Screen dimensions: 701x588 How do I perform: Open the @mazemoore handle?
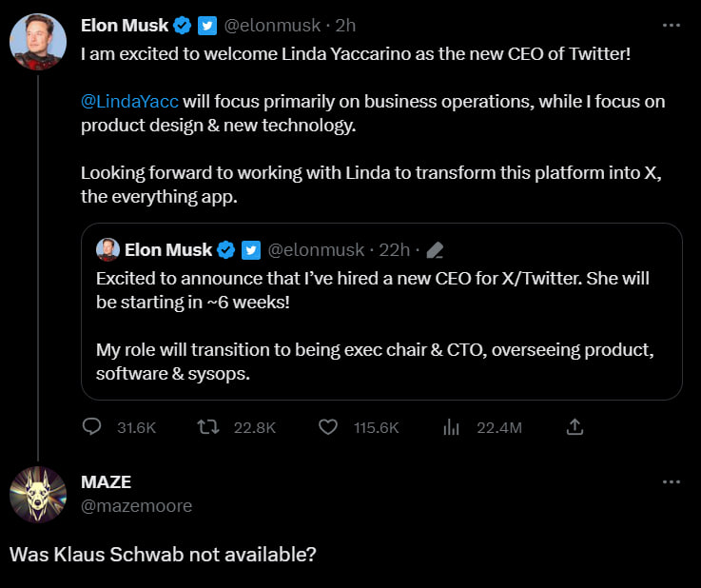pyautogui.click(x=137, y=505)
